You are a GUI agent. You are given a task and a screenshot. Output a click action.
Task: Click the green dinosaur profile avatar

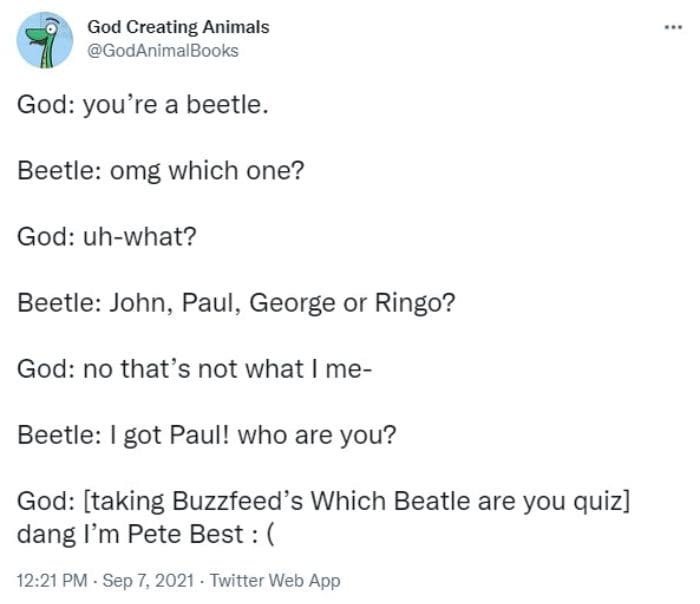pos(45,40)
